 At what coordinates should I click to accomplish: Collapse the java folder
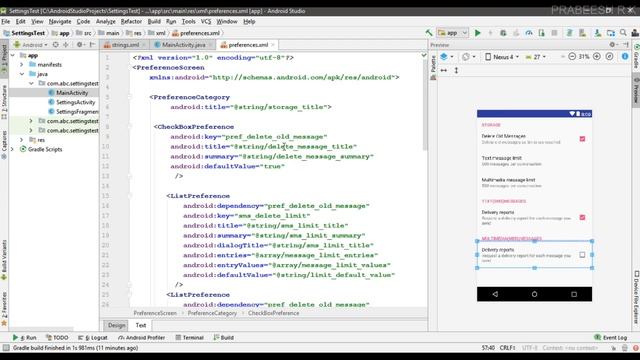[x=22, y=74]
